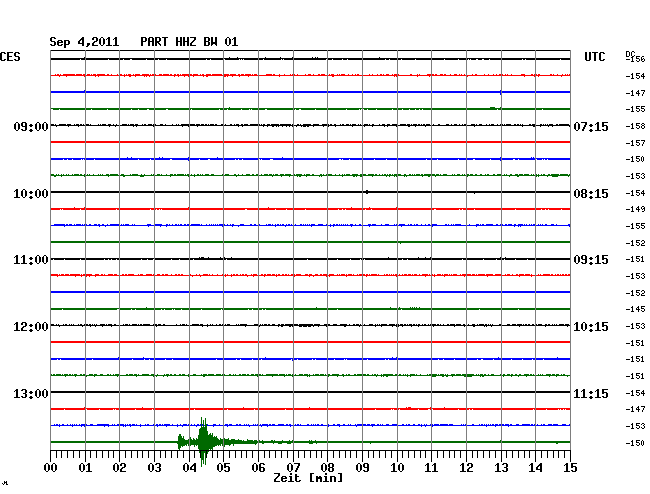Viewport: 650px width, 494px height.
Task: Click the 15 minute tick label
Action: [569, 467]
